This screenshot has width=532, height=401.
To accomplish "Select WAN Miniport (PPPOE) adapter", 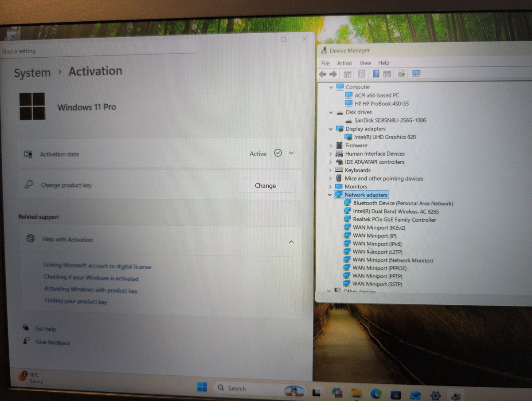I will click(x=379, y=268).
